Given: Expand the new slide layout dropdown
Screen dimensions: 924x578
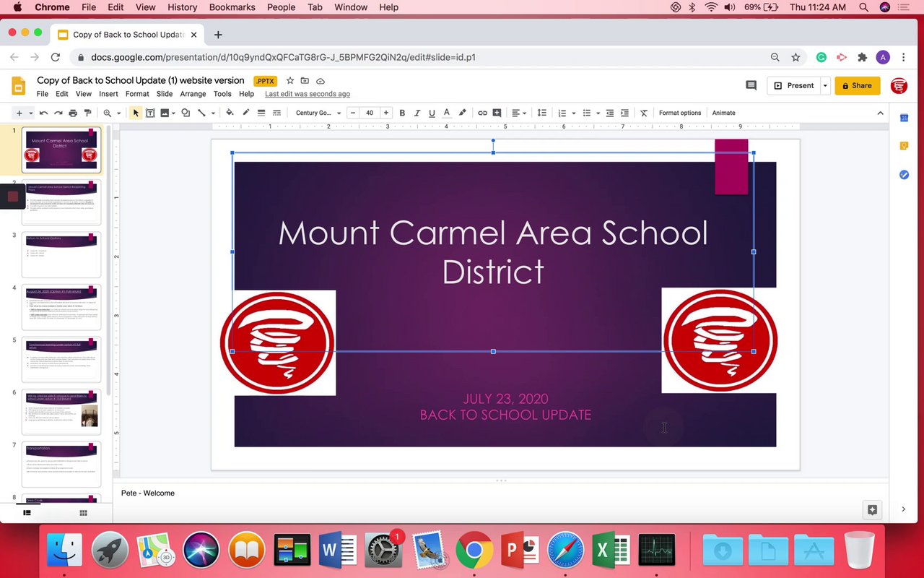Looking at the screenshot, I should pyautogui.click(x=30, y=113).
